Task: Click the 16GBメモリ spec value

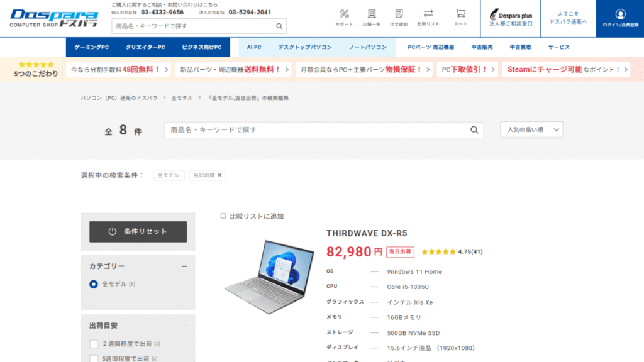Action: click(x=404, y=317)
